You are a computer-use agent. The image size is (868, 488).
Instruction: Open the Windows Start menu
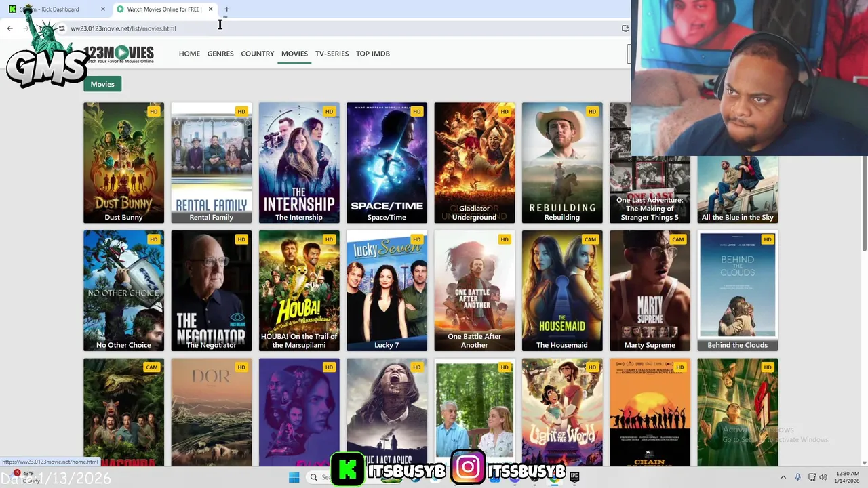(x=294, y=478)
